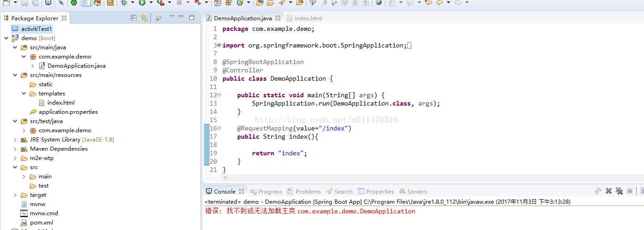The height and width of the screenshot is (230, 644).
Task: Click the yellow Back navigation arrow
Action: click(x=439, y=3)
